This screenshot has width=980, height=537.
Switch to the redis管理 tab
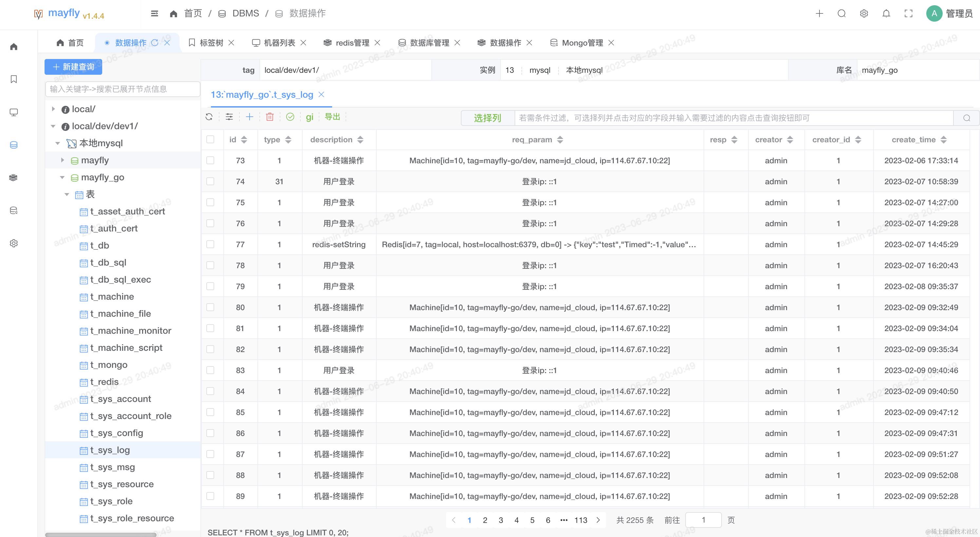click(x=352, y=43)
